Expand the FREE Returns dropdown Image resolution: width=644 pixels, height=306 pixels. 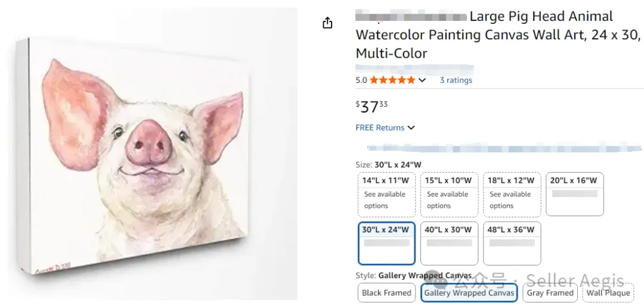click(411, 128)
